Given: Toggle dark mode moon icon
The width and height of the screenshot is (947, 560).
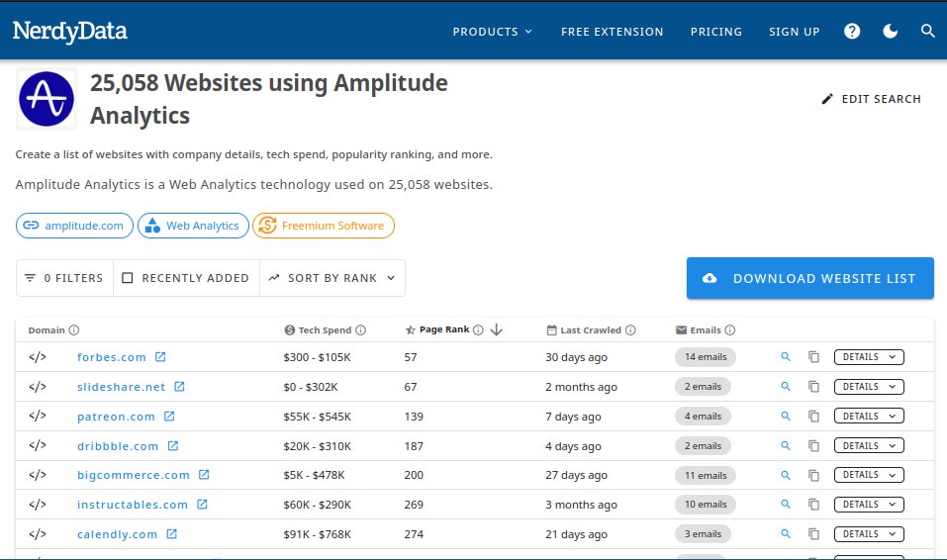Looking at the screenshot, I should (890, 31).
